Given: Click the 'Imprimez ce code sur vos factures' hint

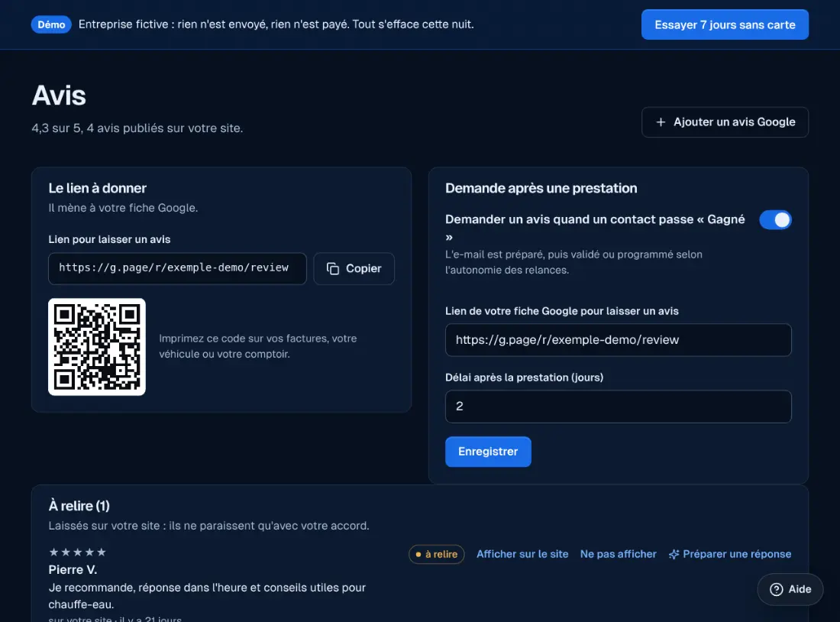Looking at the screenshot, I should coord(257,346).
